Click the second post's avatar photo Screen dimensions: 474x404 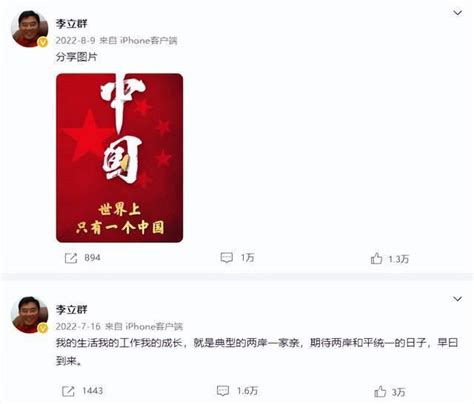click(29, 315)
